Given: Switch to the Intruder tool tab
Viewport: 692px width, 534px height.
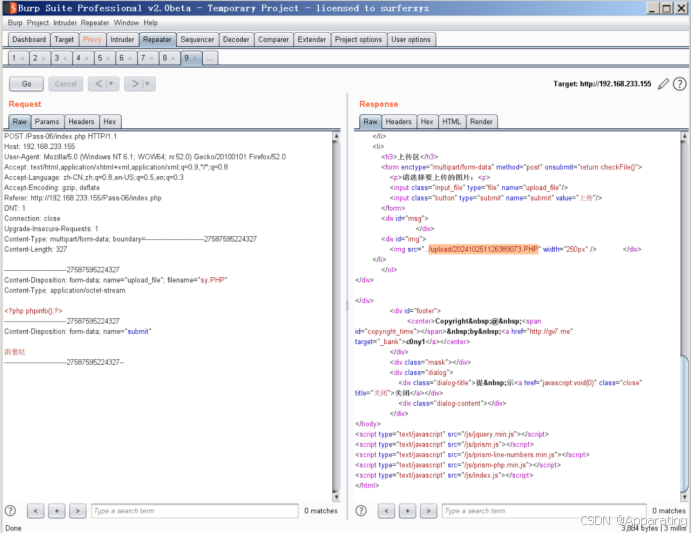Looking at the screenshot, I should (x=122, y=39).
